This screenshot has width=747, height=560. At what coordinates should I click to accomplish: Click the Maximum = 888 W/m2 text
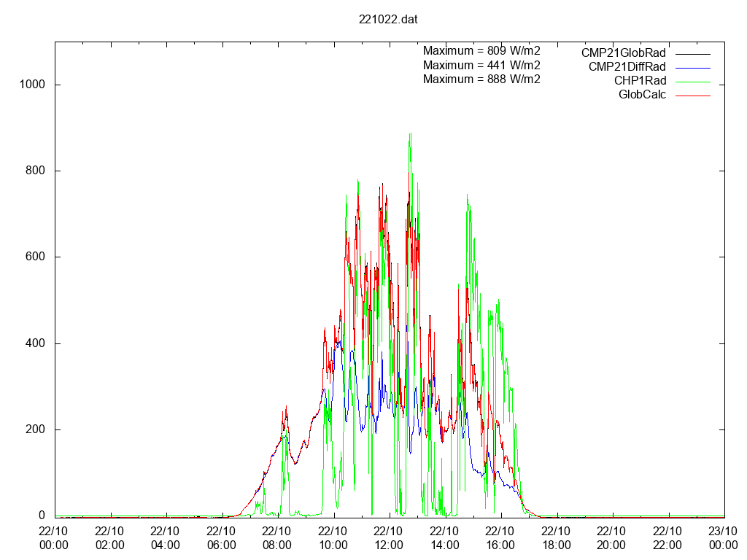[x=481, y=79]
